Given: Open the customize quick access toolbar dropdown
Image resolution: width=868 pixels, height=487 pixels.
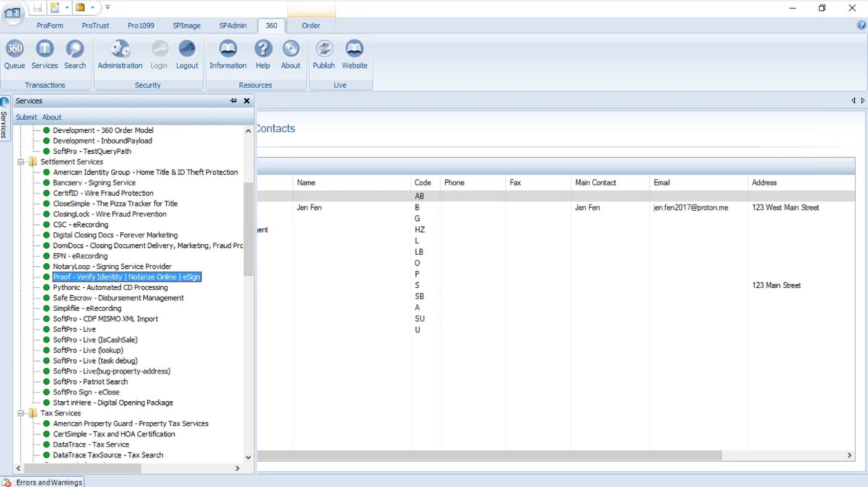Looking at the screenshot, I should point(108,8).
